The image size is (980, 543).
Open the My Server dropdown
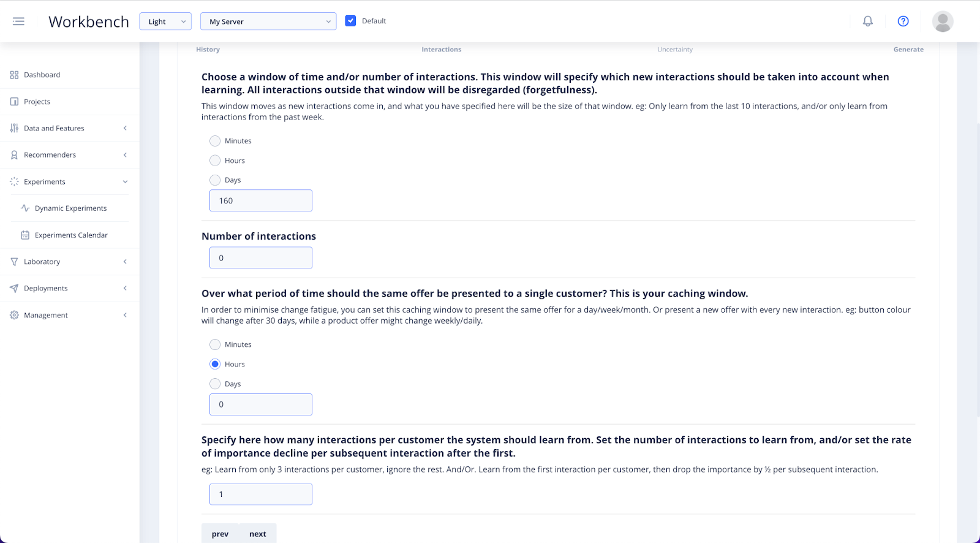click(x=268, y=21)
